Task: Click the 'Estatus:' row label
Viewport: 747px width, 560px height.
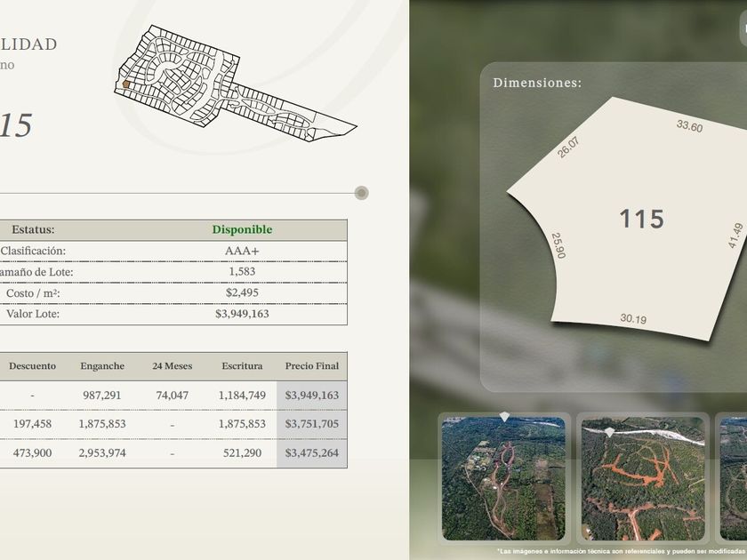Action: pyautogui.click(x=33, y=229)
